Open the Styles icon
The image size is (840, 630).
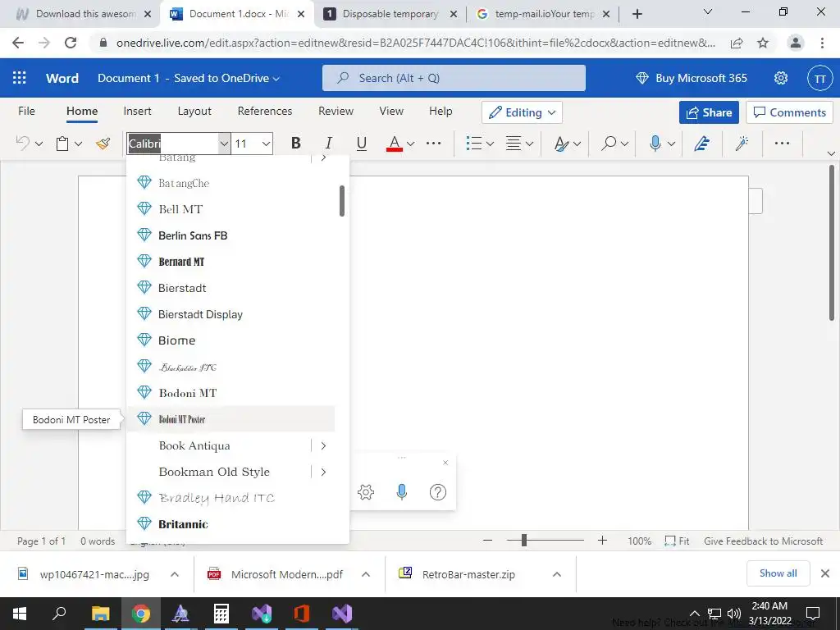point(561,144)
